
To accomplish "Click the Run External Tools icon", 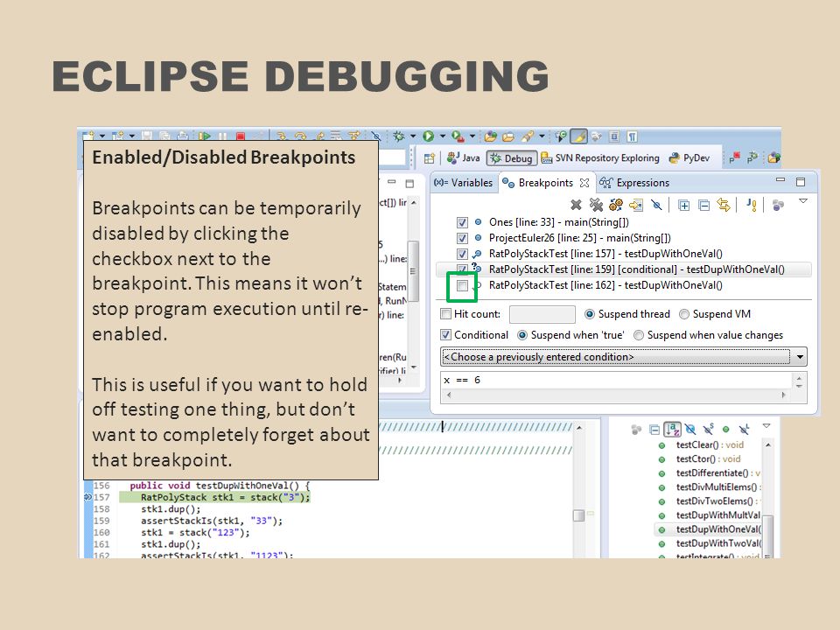I will (x=458, y=136).
